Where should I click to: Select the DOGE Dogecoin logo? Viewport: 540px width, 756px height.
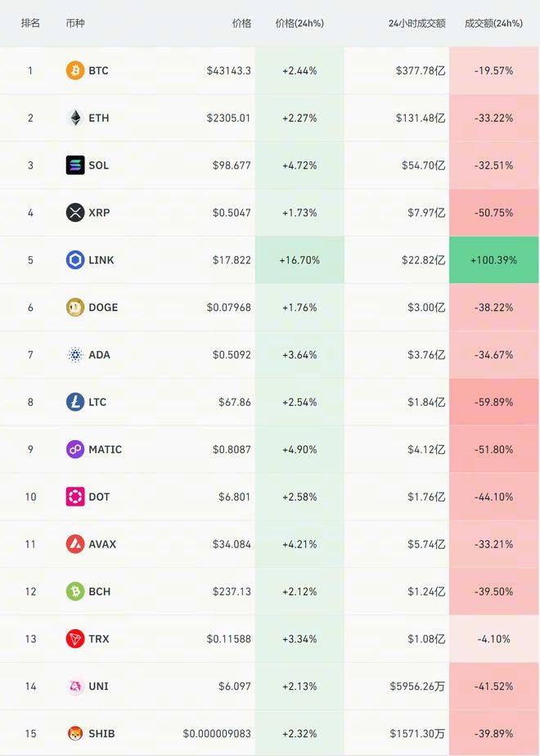pyautogui.click(x=75, y=307)
